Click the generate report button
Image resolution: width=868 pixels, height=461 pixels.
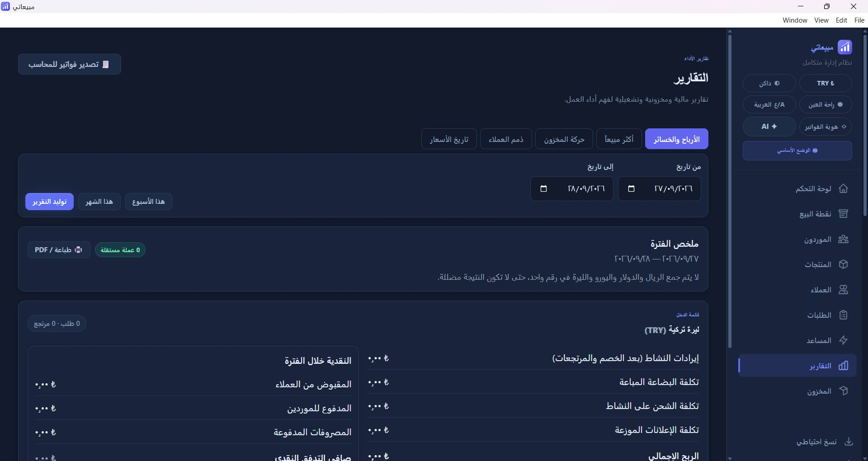(x=49, y=202)
